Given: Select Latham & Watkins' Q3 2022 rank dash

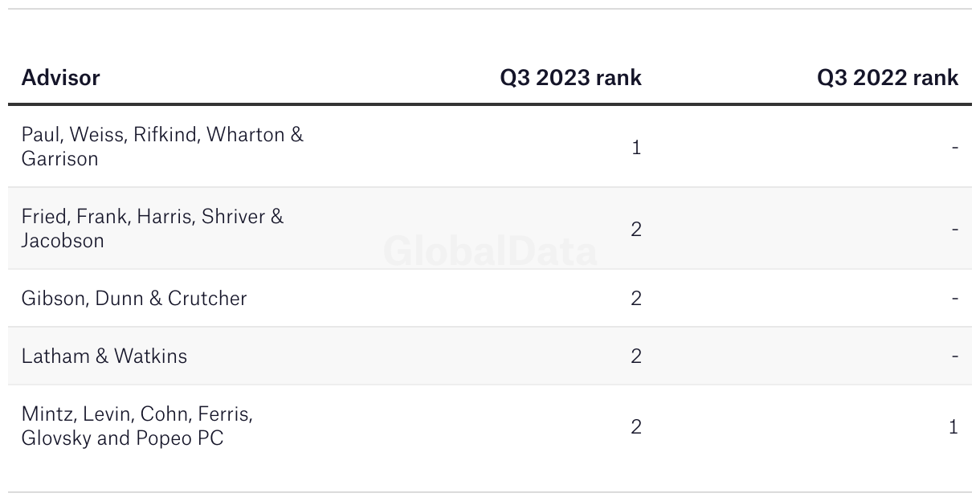Looking at the screenshot, I should (x=954, y=356).
